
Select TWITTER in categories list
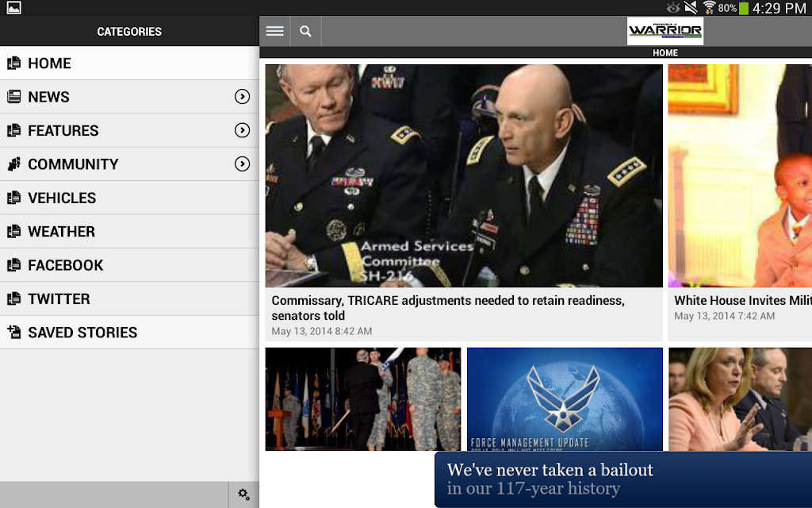pyautogui.click(x=129, y=299)
